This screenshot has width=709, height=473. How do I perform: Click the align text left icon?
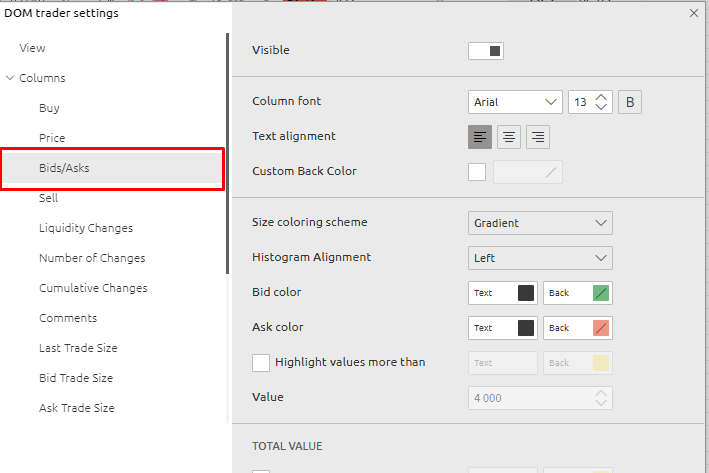tap(480, 137)
